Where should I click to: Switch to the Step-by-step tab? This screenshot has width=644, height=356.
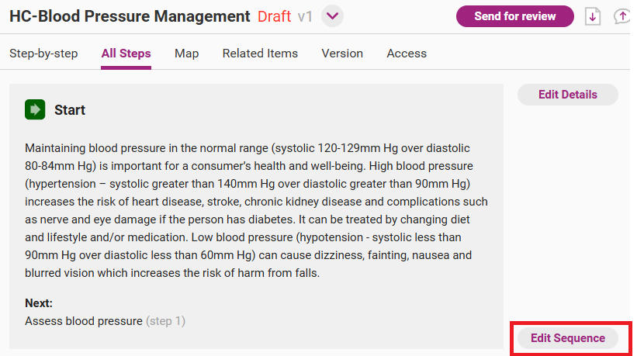click(x=43, y=54)
